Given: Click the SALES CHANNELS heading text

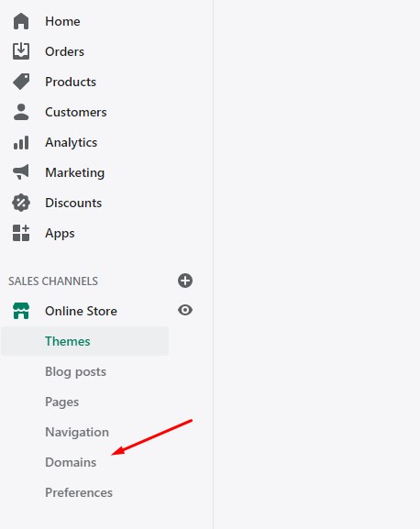Looking at the screenshot, I should [53, 281].
